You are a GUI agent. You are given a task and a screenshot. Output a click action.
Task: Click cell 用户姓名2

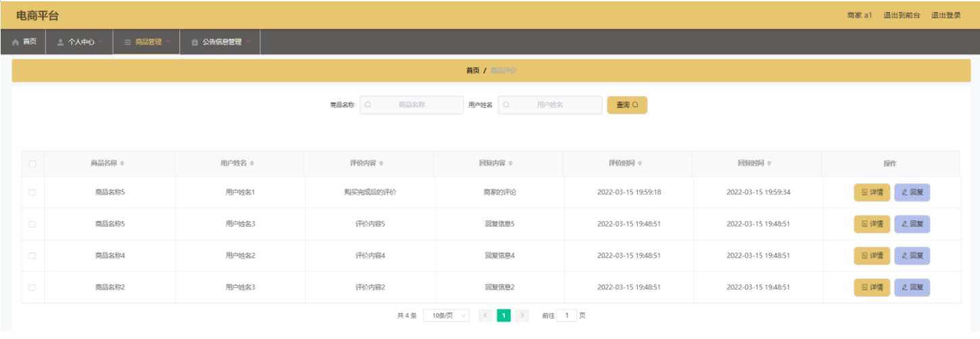(x=240, y=256)
